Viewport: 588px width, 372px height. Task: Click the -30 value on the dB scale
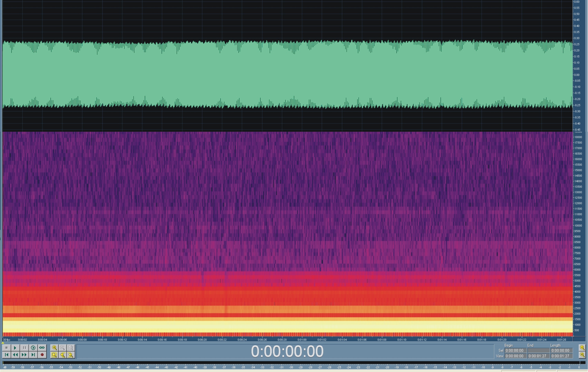point(291,367)
